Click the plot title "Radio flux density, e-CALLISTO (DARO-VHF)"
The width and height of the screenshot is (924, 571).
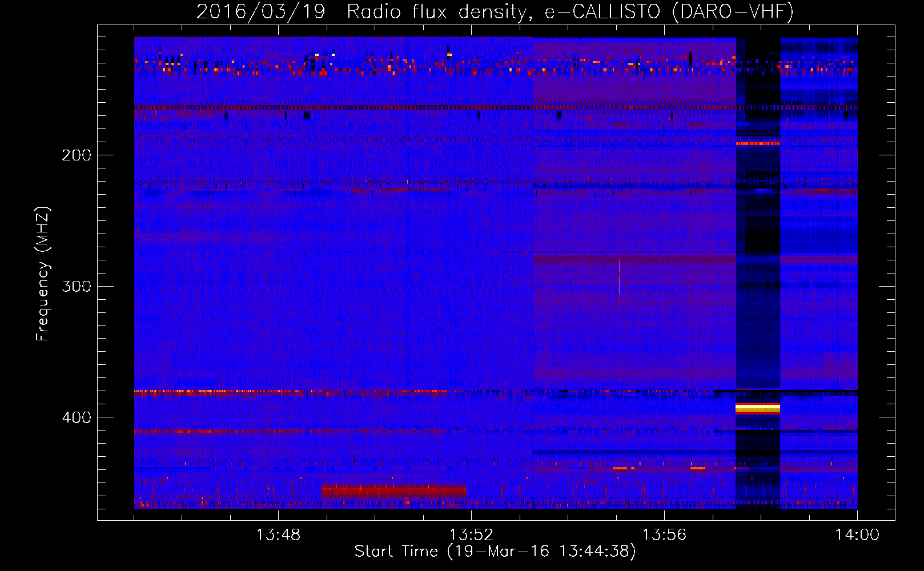pos(570,11)
